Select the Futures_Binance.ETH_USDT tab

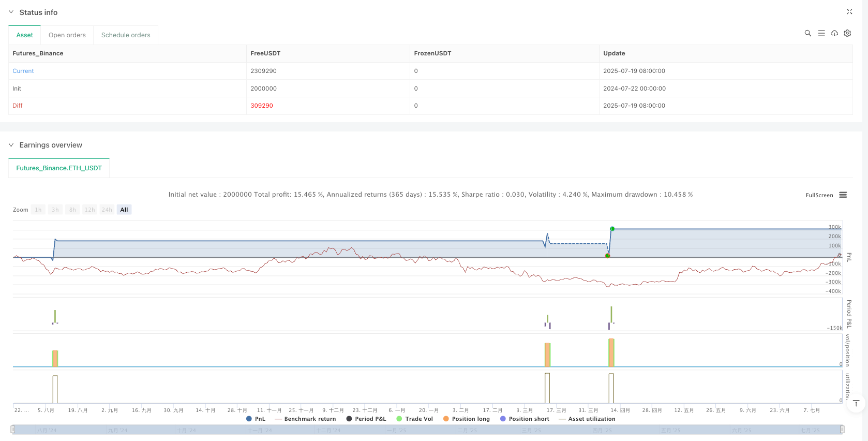[59, 168]
